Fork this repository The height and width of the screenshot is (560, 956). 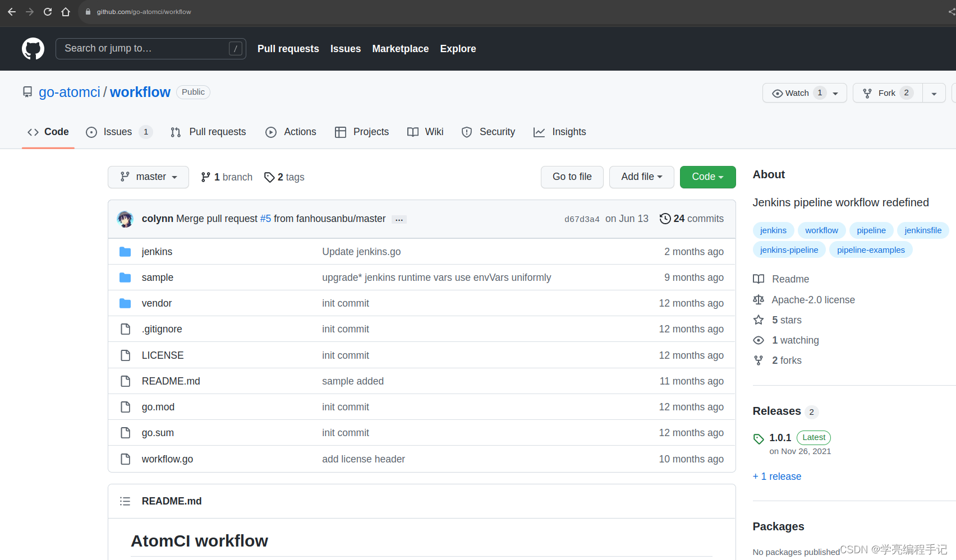888,93
